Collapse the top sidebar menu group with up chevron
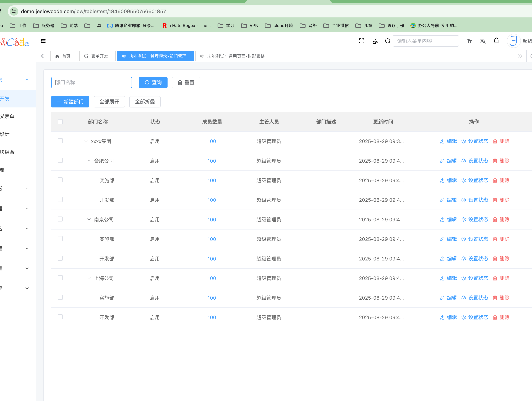Image resolution: width=532 pixels, height=401 pixels. pos(27,80)
